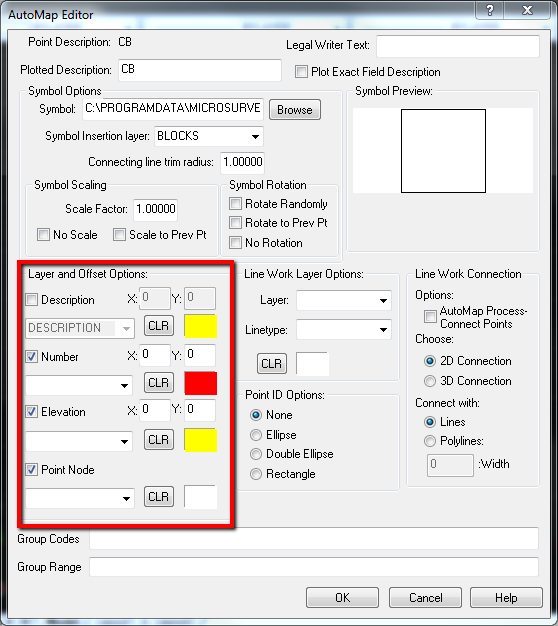Click CLR button beside red swatch
The width and height of the screenshot is (558, 626).
point(159,383)
